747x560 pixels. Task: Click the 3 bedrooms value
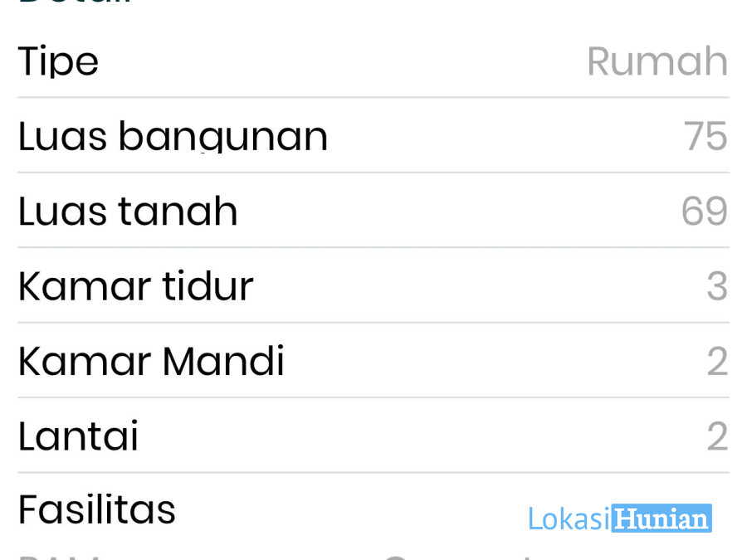[x=717, y=286]
